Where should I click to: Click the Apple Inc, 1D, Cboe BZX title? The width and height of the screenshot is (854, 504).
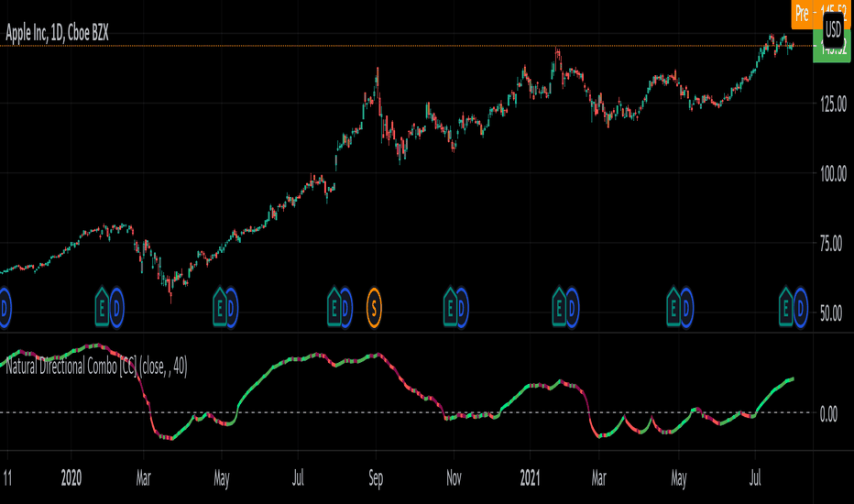pos(57,33)
